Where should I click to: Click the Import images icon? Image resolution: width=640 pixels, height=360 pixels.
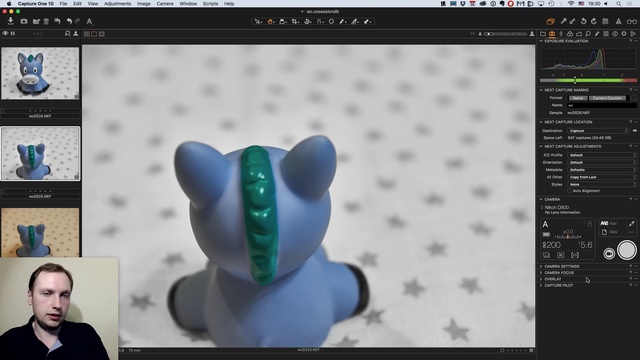11,21
